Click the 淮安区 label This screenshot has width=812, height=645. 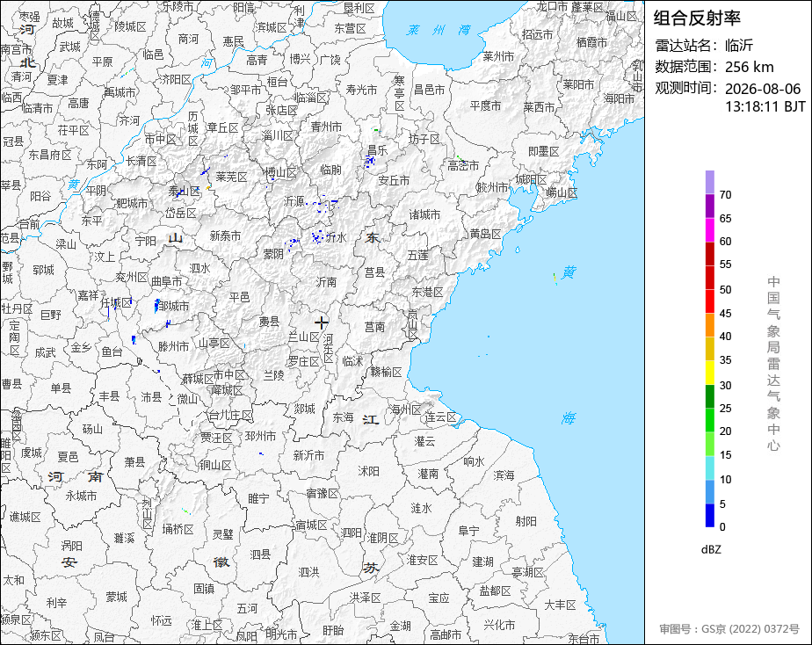click(423, 560)
